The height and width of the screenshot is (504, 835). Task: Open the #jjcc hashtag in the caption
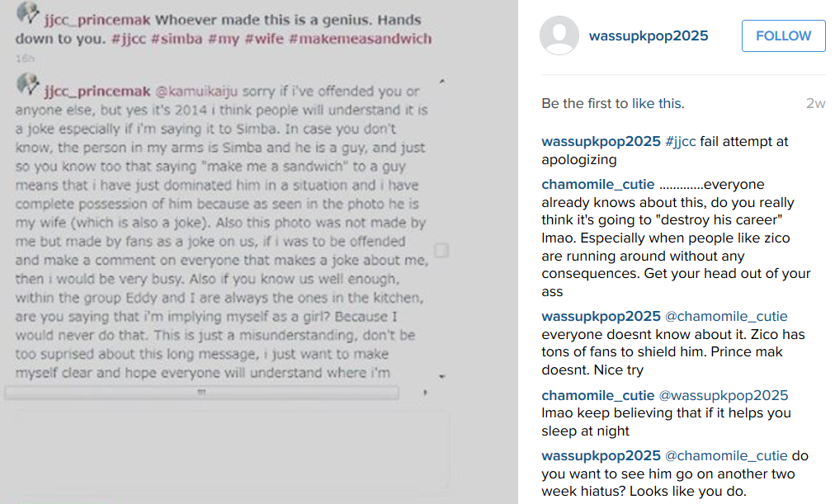pyautogui.click(x=680, y=142)
